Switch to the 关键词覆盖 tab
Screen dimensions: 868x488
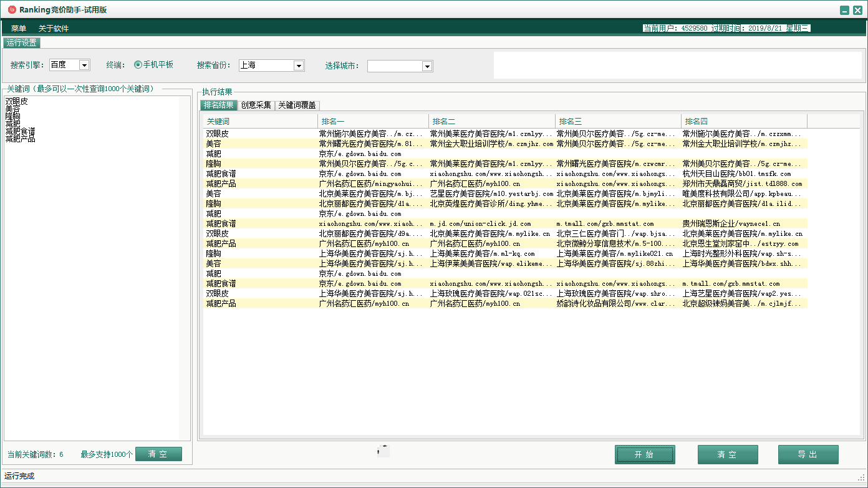click(x=297, y=105)
